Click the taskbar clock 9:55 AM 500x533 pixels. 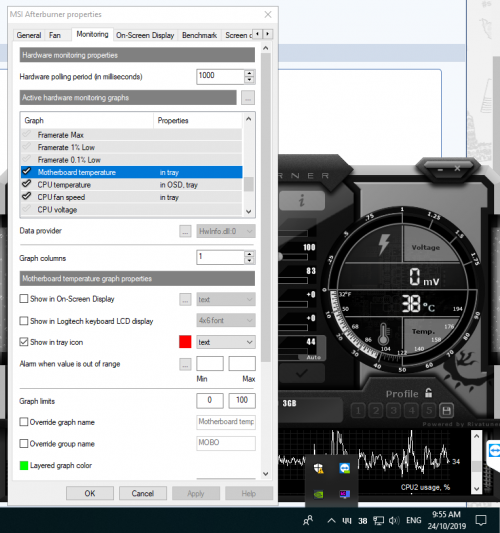pyautogui.click(x=446, y=520)
